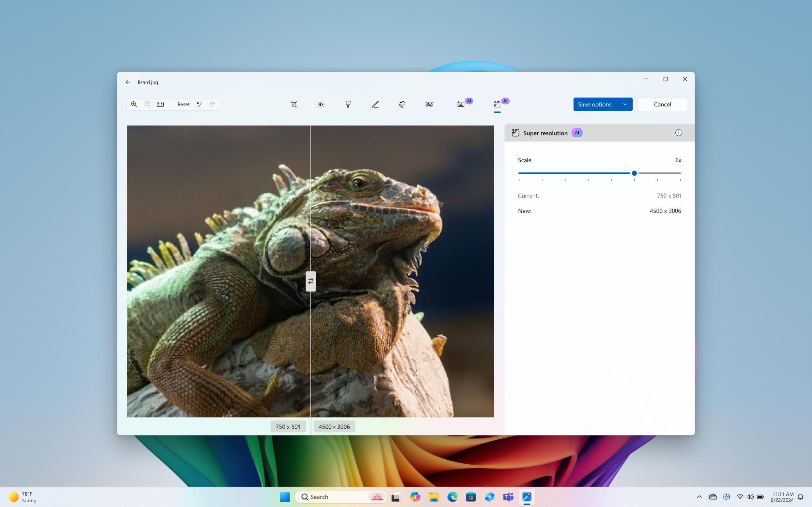Select the Generative erase AI tool
The height and width of the screenshot is (507, 812).
coord(402,104)
